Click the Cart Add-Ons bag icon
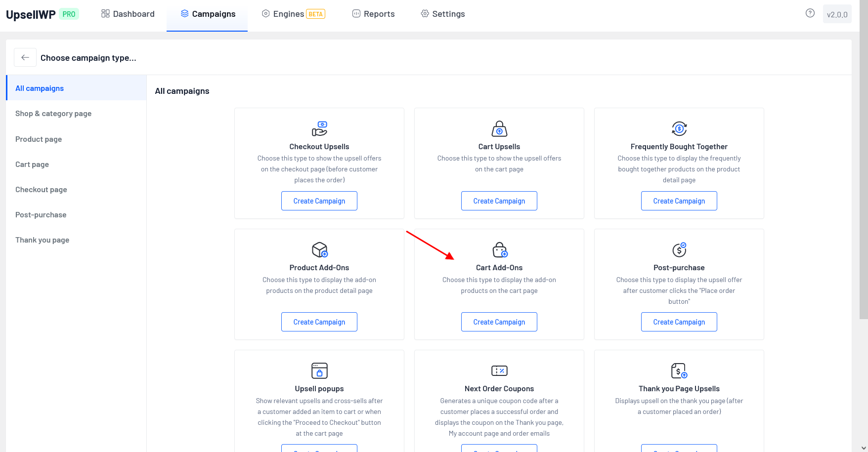The width and height of the screenshot is (868, 452). tap(499, 249)
